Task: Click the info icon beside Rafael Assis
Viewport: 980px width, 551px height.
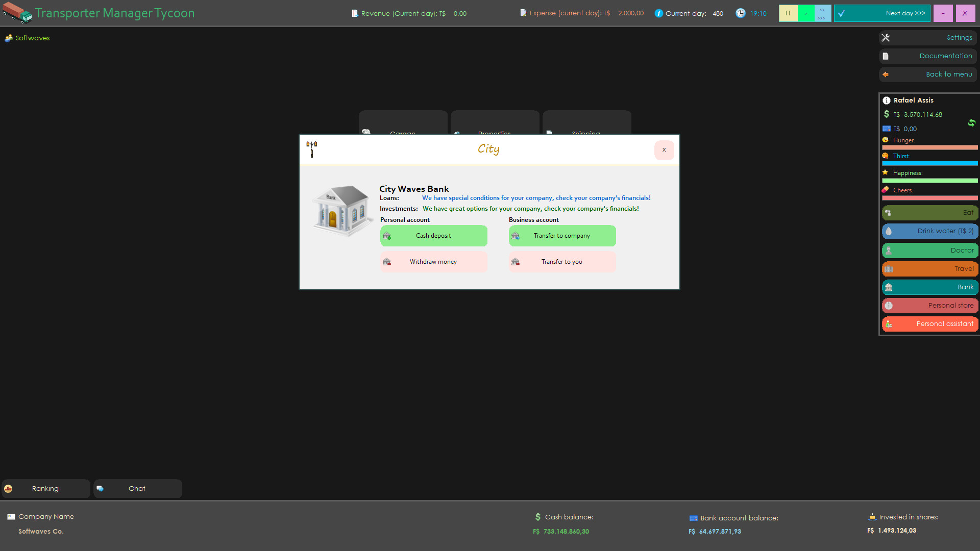Action: (887, 100)
